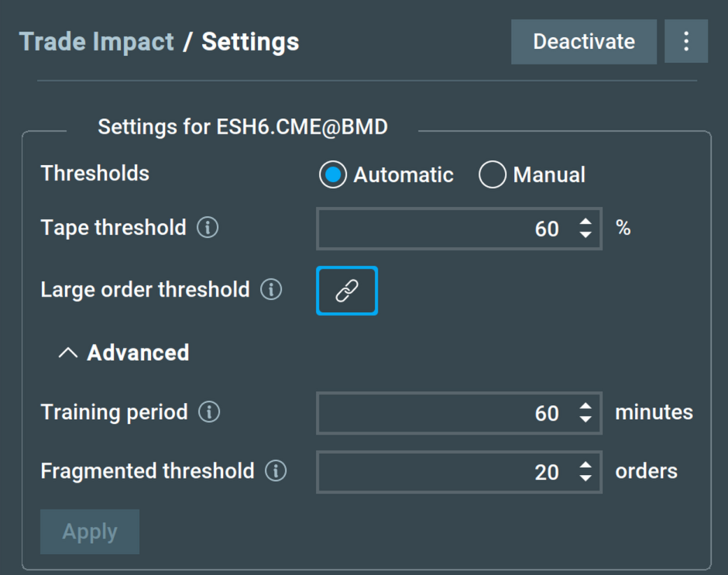Select the Automatic thresholds radio button
The width and height of the screenshot is (728, 575).
(x=332, y=174)
